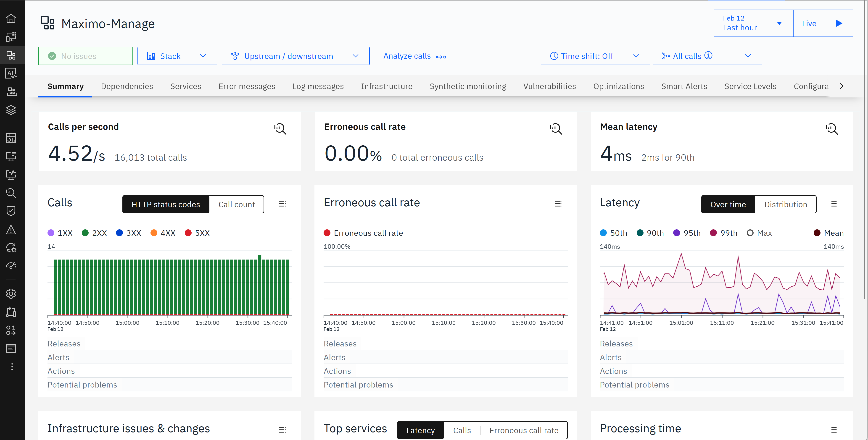This screenshot has height=440, width=868.
Task: Click the layers stack sidebar icon
Action: coord(11,110)
